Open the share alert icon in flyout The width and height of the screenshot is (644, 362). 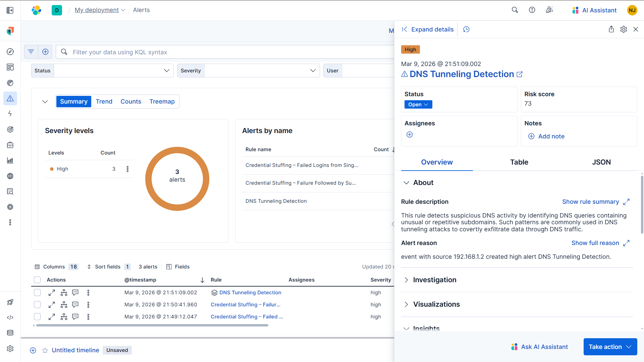pos(611,29)
